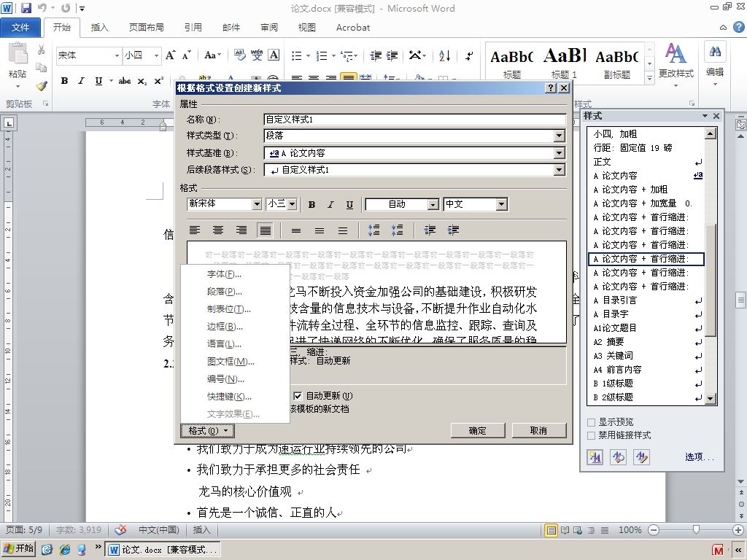
Task: Click the ribbon Bold button under font box
Action: (x=64, y=81)
